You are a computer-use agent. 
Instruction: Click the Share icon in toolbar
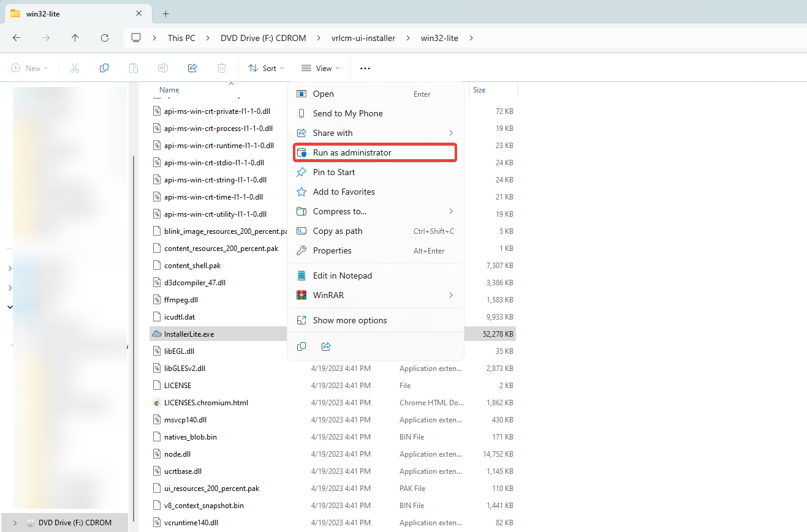pyautogui.click(x=192, y=68)
